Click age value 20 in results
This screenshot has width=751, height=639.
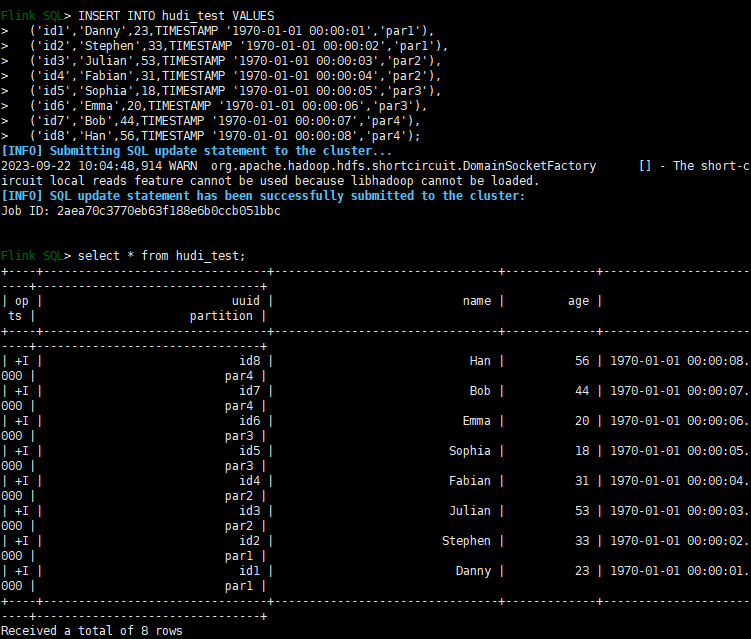click(582, 421)
